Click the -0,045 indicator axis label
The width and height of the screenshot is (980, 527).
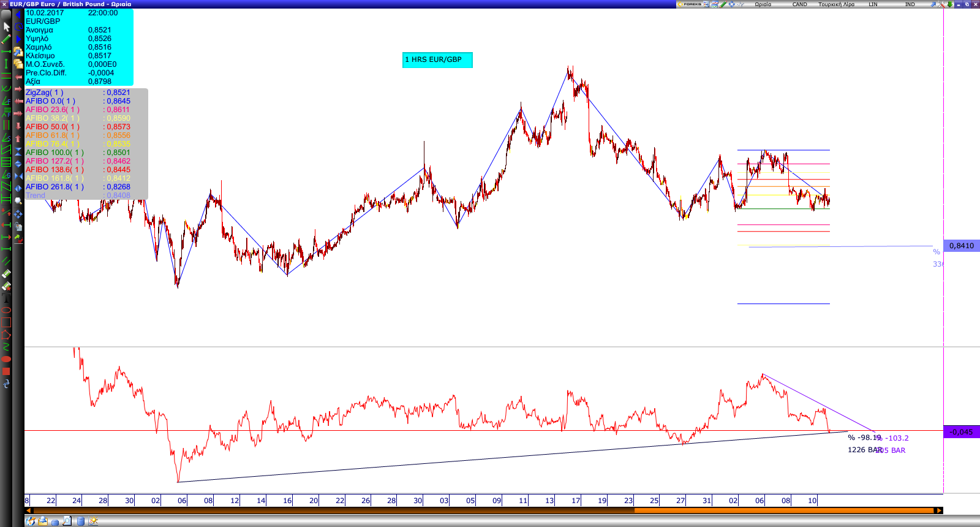point(962,432)
